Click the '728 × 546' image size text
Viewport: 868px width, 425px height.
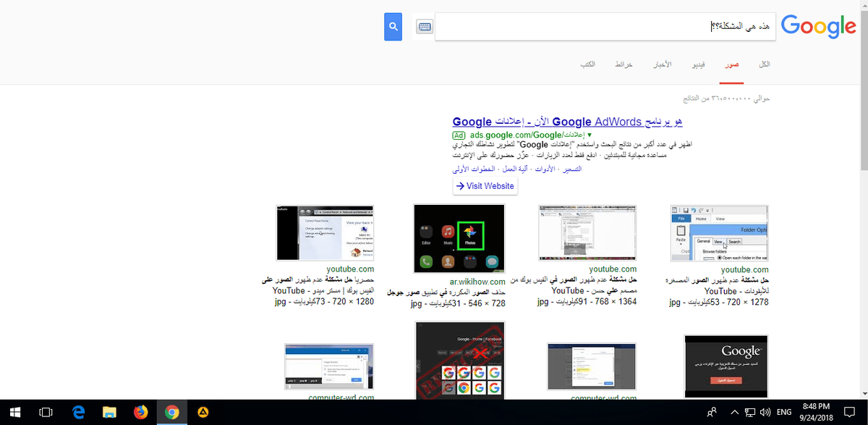click(x=488, y=304)
